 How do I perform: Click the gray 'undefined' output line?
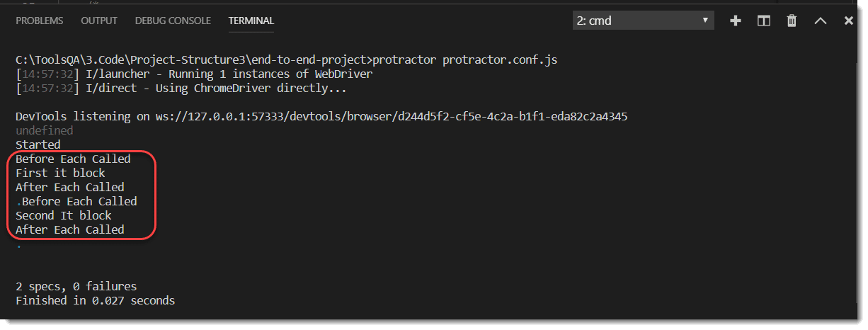[44, 130]
